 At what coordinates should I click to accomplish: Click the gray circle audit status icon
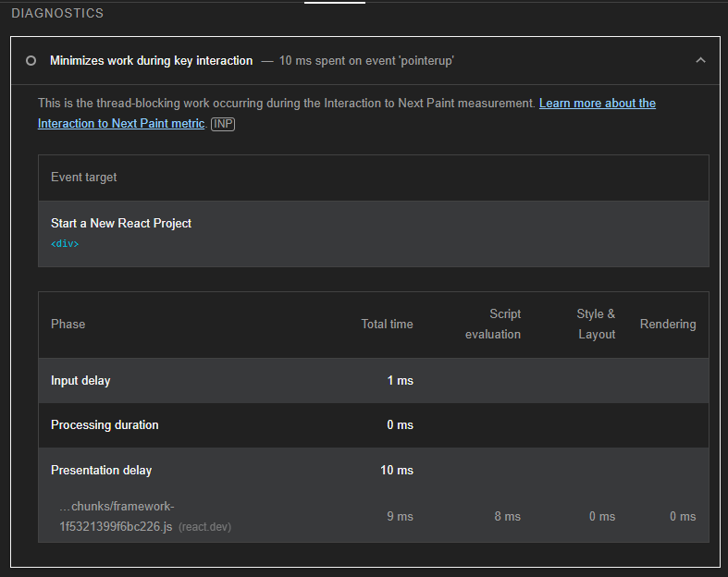click(31, 61)
